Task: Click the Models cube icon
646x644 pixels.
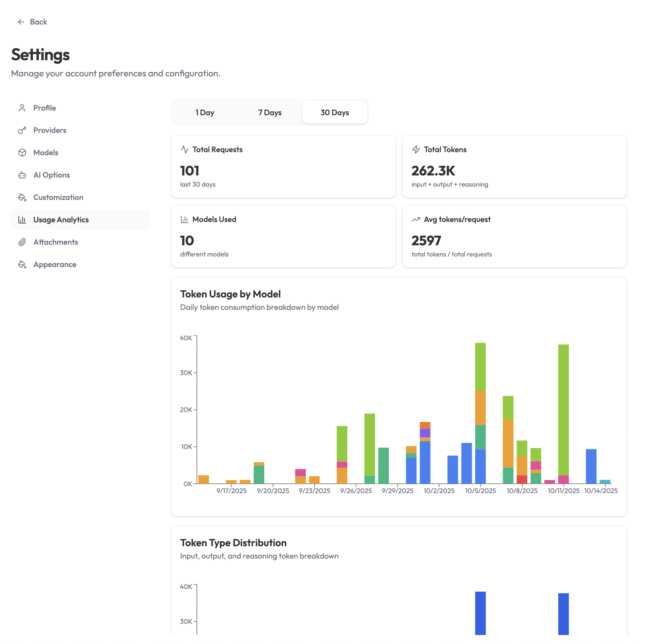Action: [x=22, y=153]
